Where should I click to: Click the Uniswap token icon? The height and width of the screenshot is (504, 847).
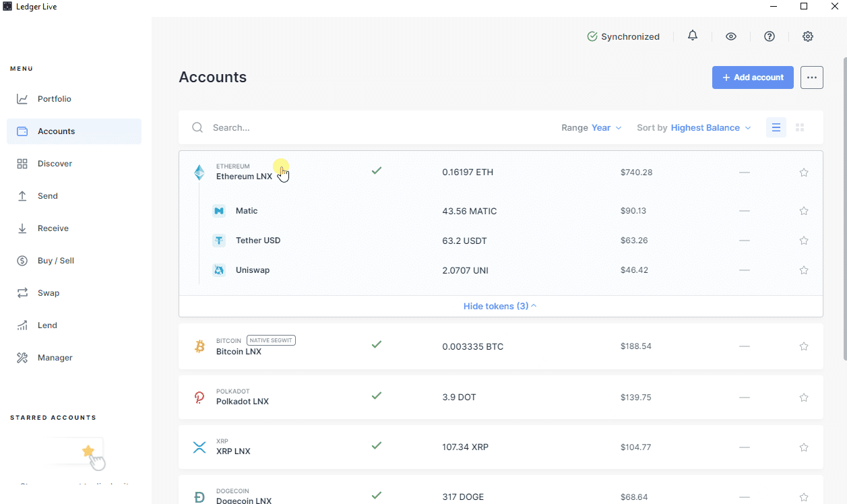pyautogui.click(x=219, y=270)
